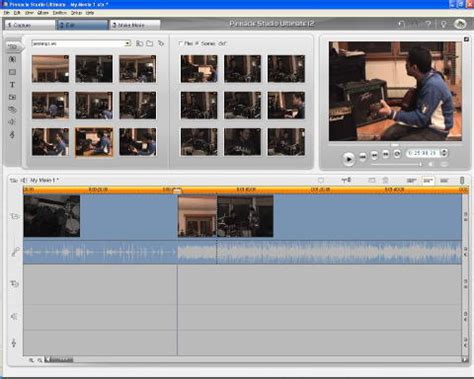Switch to Text list view
This screenshot has width=474, height=379.
444,180
